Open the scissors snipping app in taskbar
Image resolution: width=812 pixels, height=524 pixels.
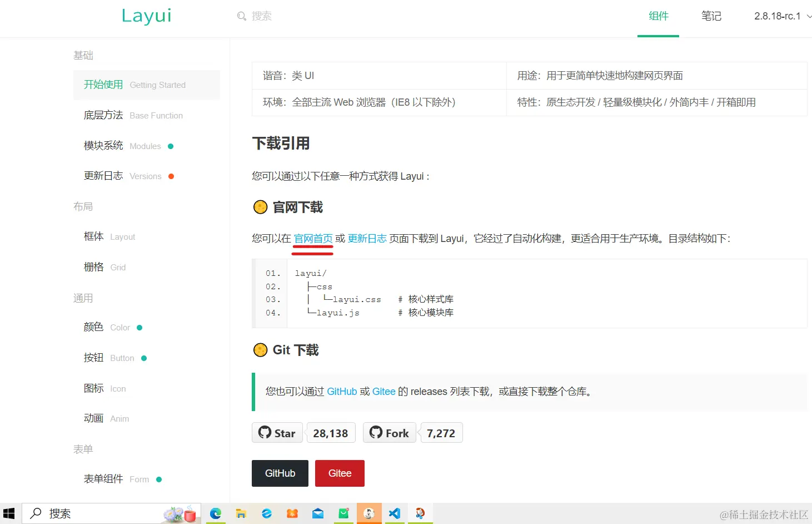420,513
